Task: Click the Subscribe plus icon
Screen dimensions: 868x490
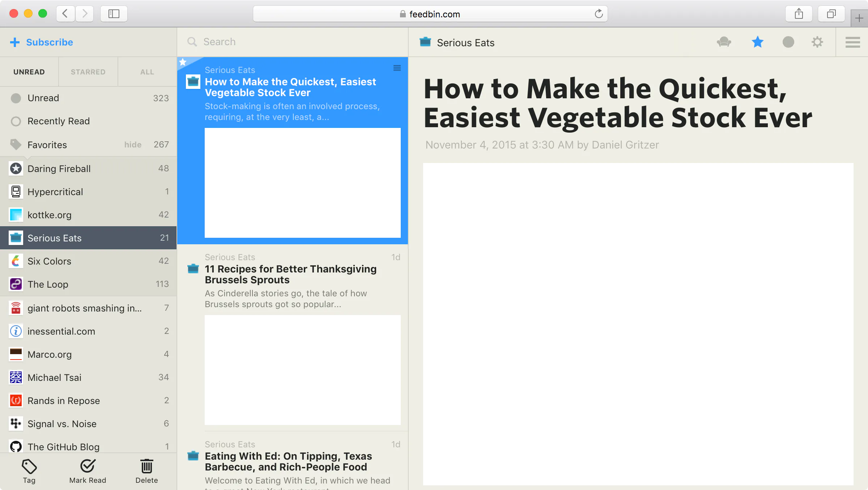Action: [15, 42]
